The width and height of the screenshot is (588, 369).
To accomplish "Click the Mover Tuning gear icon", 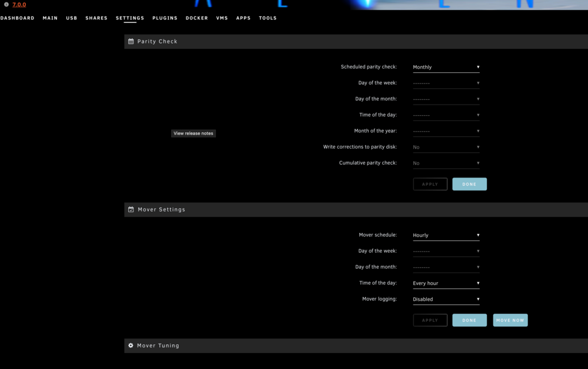I will pyautogui.click(x=131, y=345).
